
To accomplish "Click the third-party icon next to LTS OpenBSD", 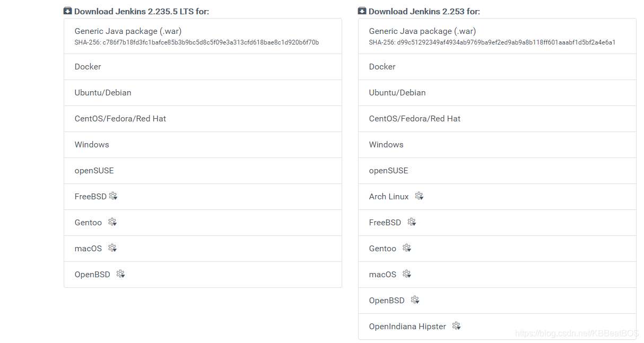I will 120,274.
